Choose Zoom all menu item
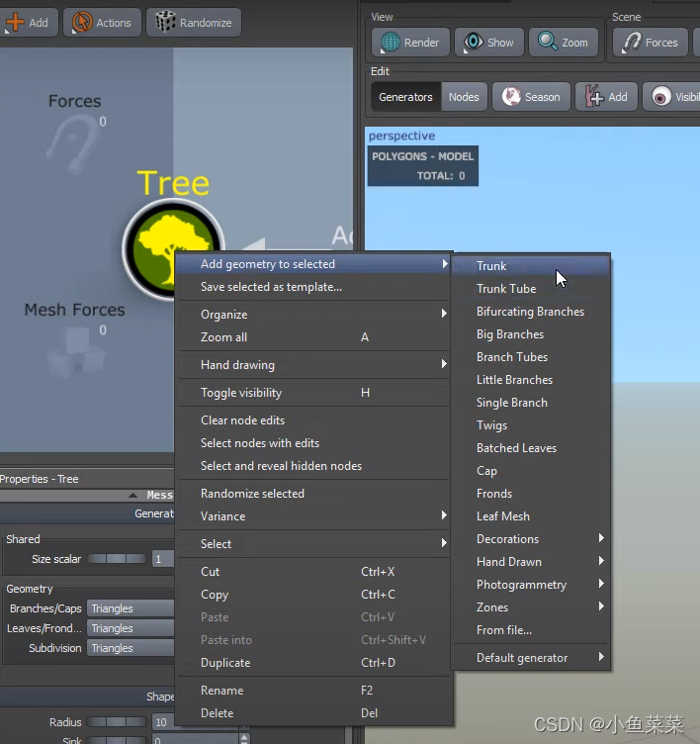700x744 pixels. 313,337
